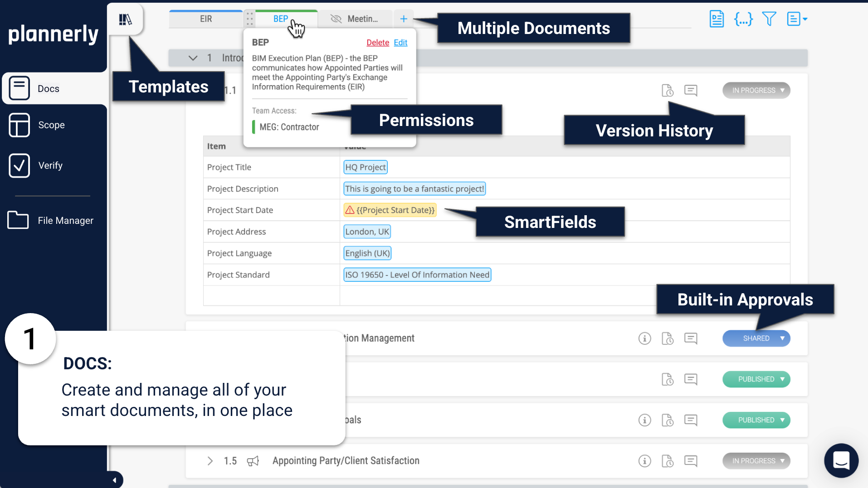868x488 pixels.
Task: Change section 1.1 IN PROGRESS status dropdown
Action: pos(756,91)
